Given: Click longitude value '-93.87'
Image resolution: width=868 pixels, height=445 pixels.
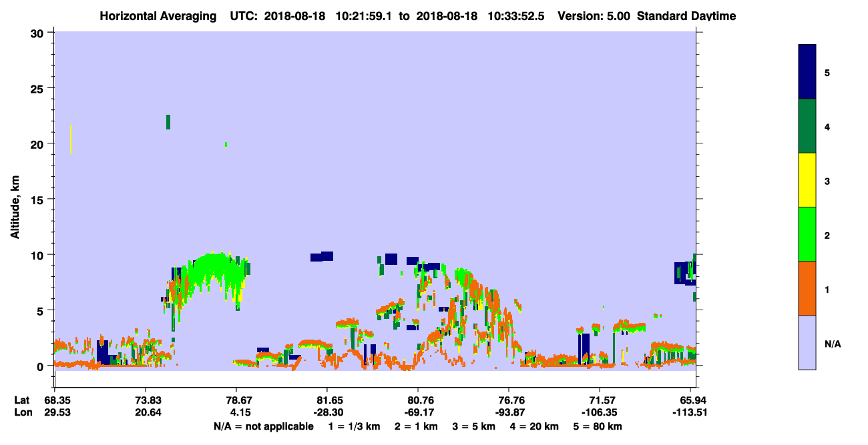Looking at the screenshot, I should (509, 412).
